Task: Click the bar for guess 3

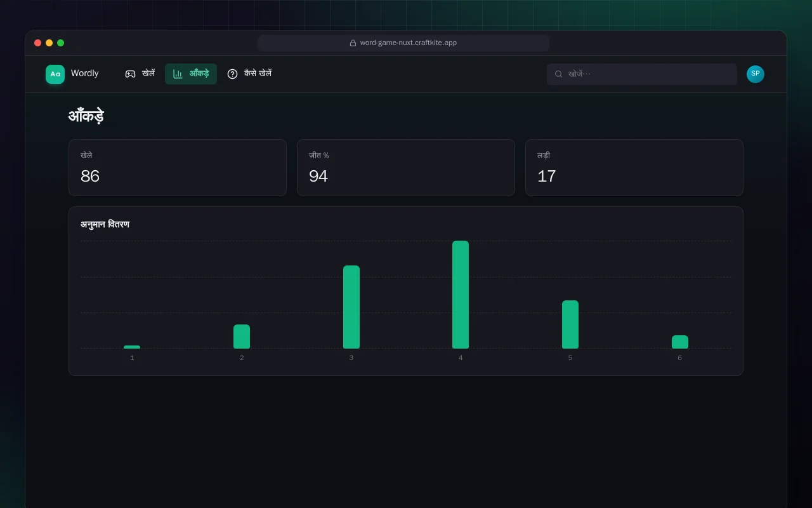Action: click(351, 307)
